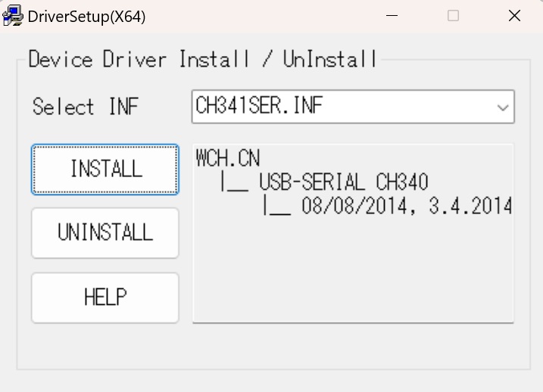Viewport: 543px width, 392px height.
Task: Click the DriverSetup app icon in title bar
Action: [13, 16]
